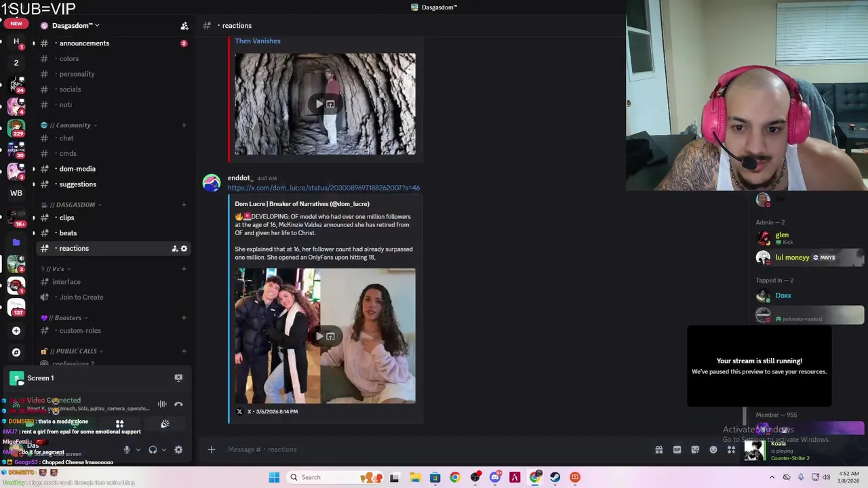This screenshot has height=488, width=868.
Task: Click the invite people icon beside the server name
Action: pyautogui.click(x=184, y=26)
